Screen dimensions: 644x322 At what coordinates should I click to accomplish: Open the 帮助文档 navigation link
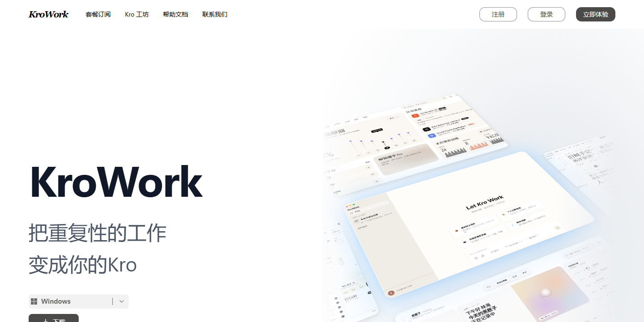175,14
